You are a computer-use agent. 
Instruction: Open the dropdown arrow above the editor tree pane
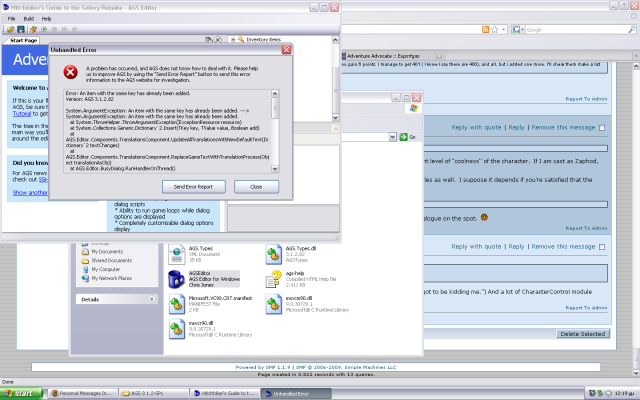coord(336,129)
